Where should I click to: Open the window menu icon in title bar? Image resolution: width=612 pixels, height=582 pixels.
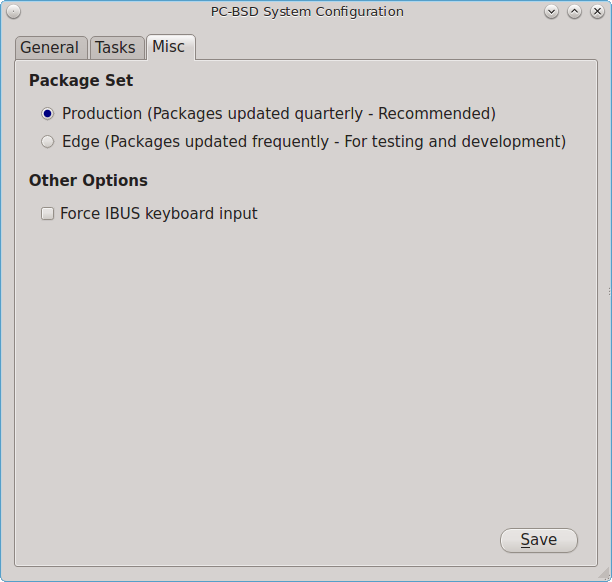pyautogui.click(x=13, y=12)
